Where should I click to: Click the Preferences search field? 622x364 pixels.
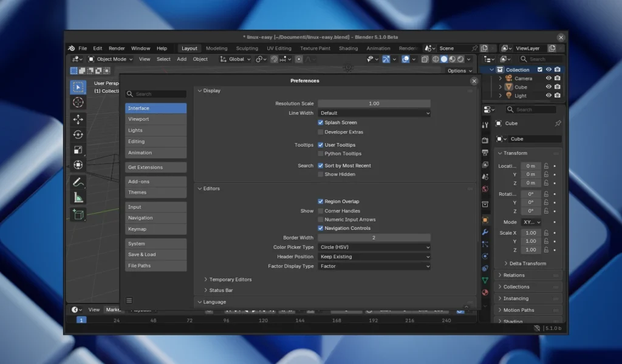(155, 93)
